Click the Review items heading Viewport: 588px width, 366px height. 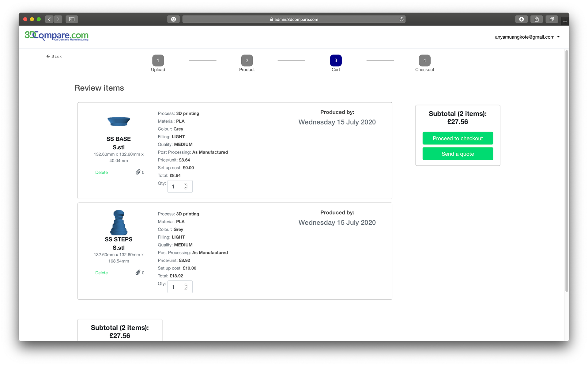point(99,88)
